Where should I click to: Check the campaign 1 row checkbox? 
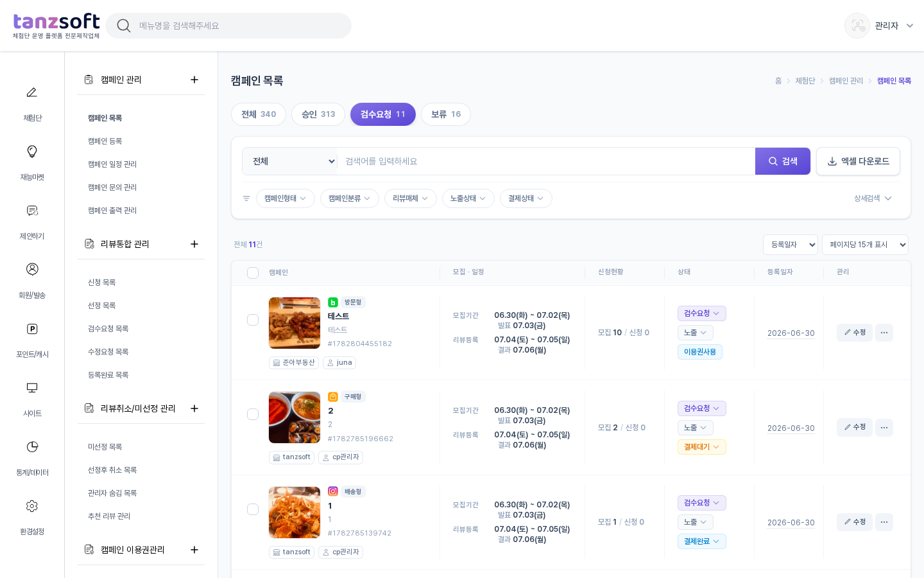(x=253, y=509)
